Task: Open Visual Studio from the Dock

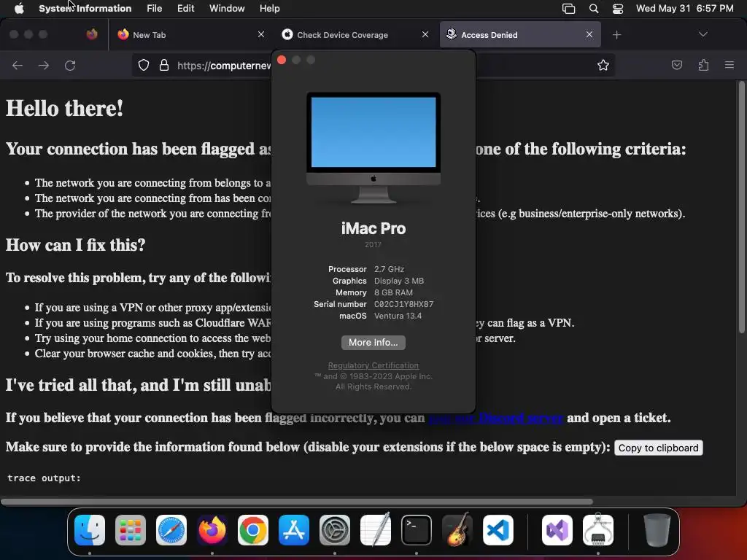Action: point(557,530)
